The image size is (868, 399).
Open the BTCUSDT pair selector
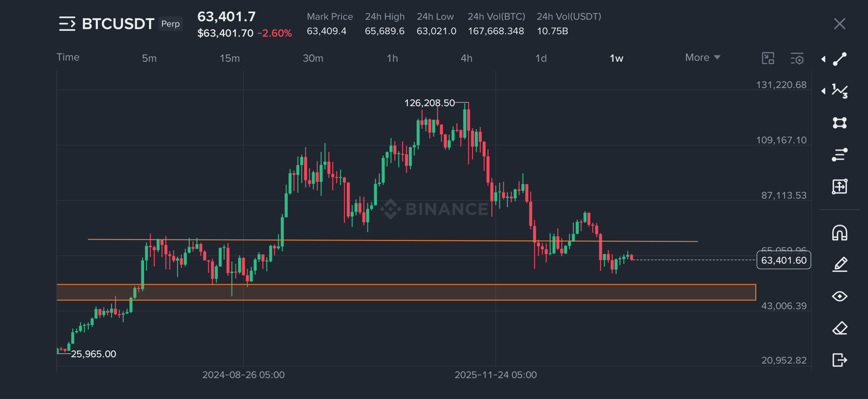[118, 24]
